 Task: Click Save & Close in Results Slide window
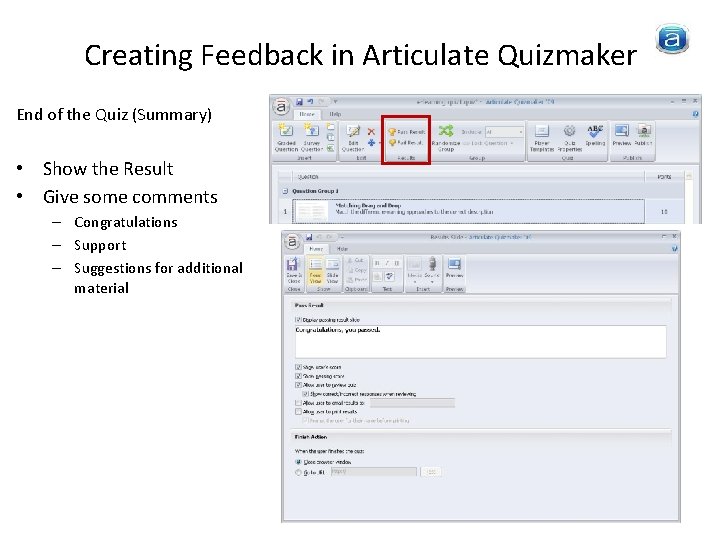pyautogui.click(x=293, y=270)
